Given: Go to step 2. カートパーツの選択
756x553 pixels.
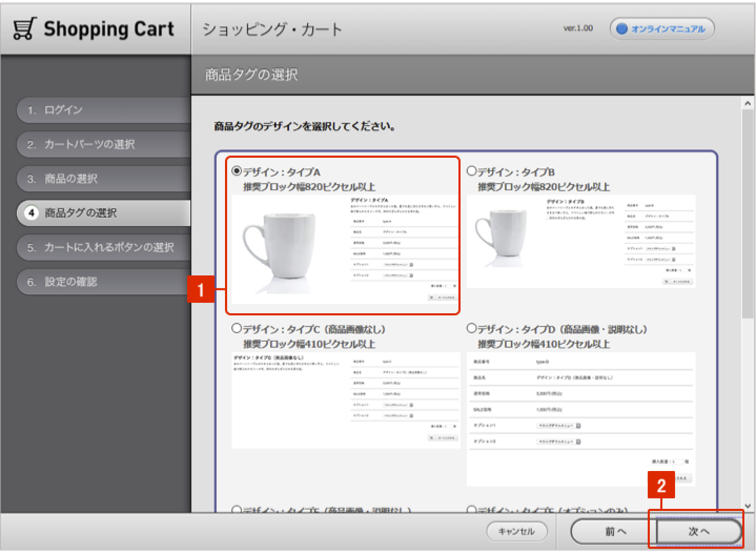Looking at the screenshot, I should click(x=104, y=144).
